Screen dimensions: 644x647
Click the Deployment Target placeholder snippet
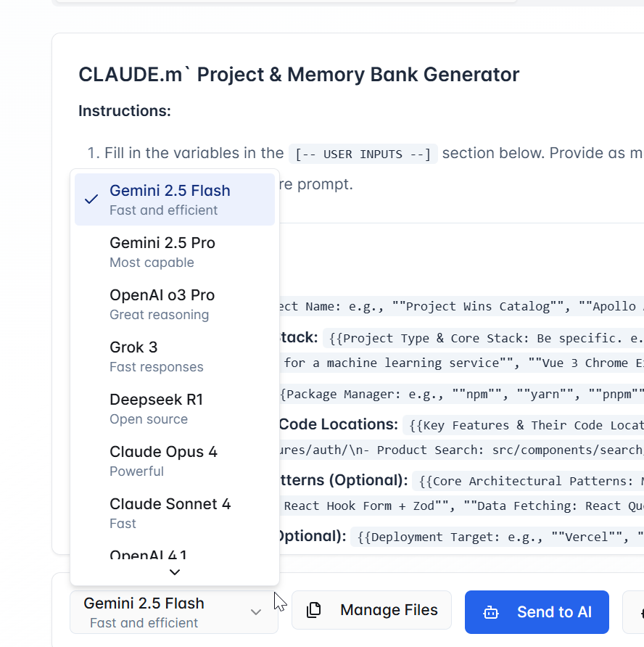pyautogui.click(x=498, y=537)
